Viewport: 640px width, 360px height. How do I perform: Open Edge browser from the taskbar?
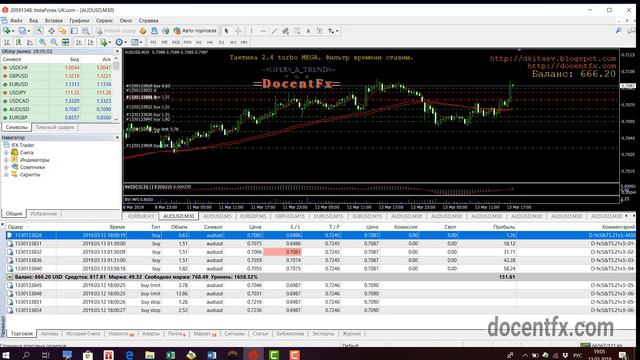[x=129, y=355]
